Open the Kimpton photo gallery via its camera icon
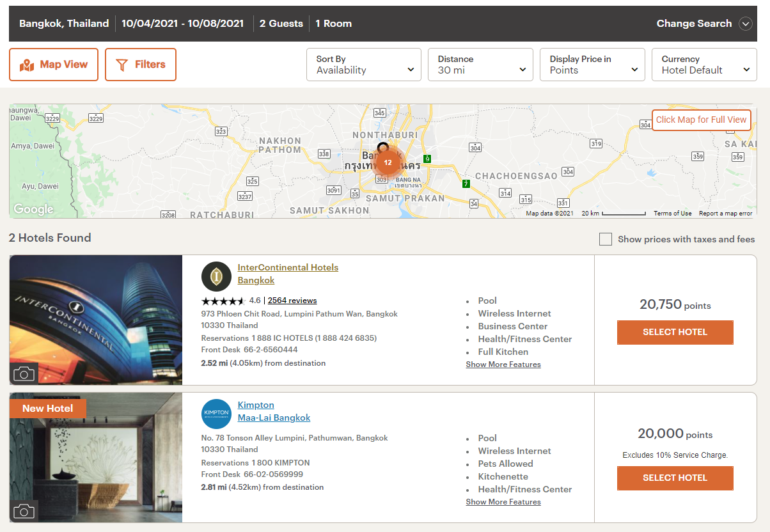 point(24,511)
